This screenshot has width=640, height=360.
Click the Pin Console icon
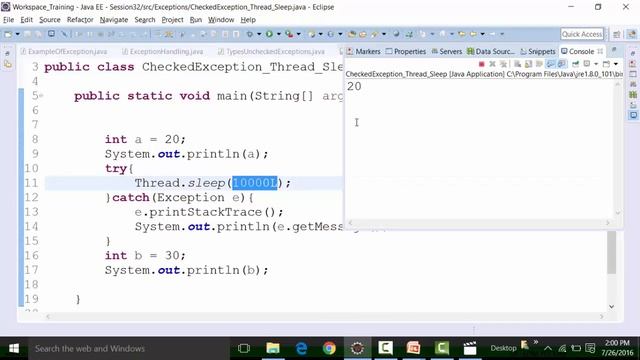[x=576, y=64]
